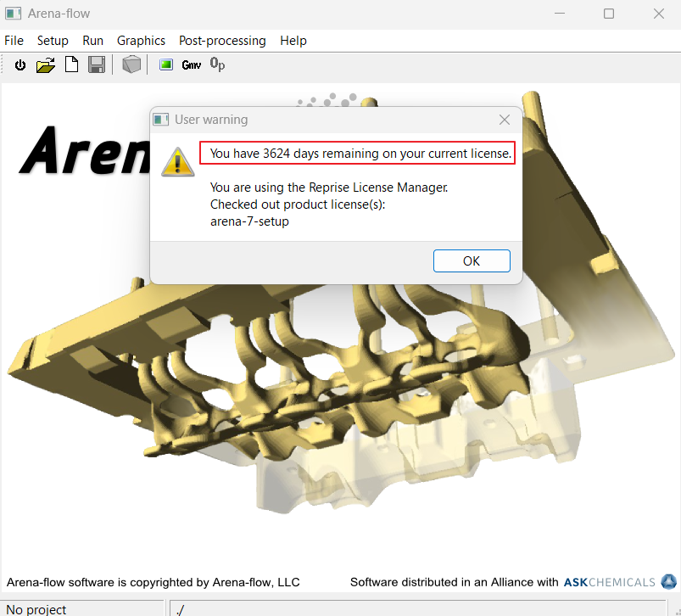Confirm the warning with OK
This screenshot has width=681, height=616.
472,260
